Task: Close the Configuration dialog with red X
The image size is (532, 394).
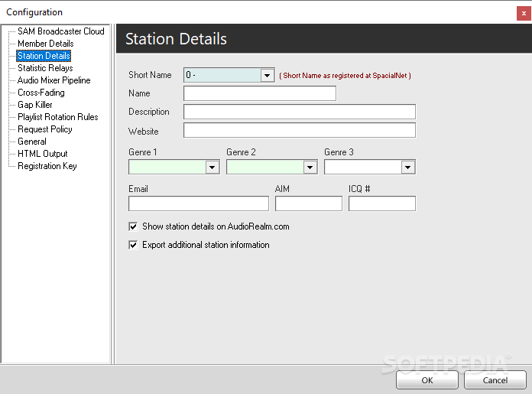Action: 524,14
